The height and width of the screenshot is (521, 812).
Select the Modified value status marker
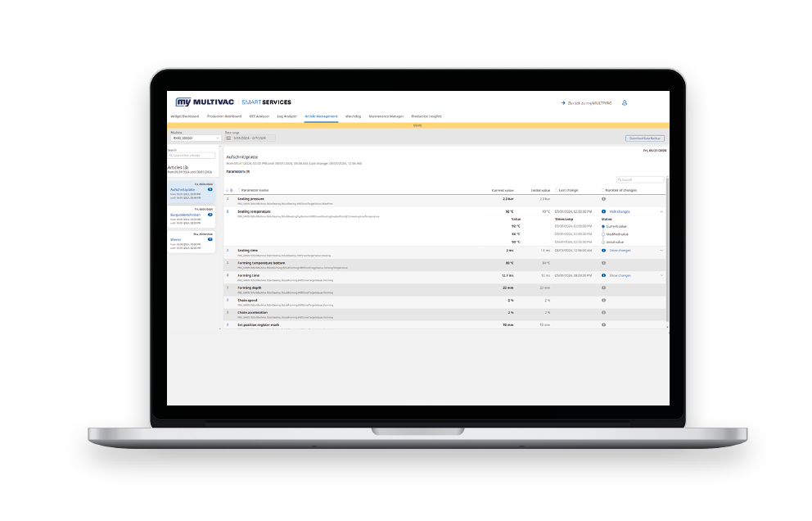pos(603,234)
